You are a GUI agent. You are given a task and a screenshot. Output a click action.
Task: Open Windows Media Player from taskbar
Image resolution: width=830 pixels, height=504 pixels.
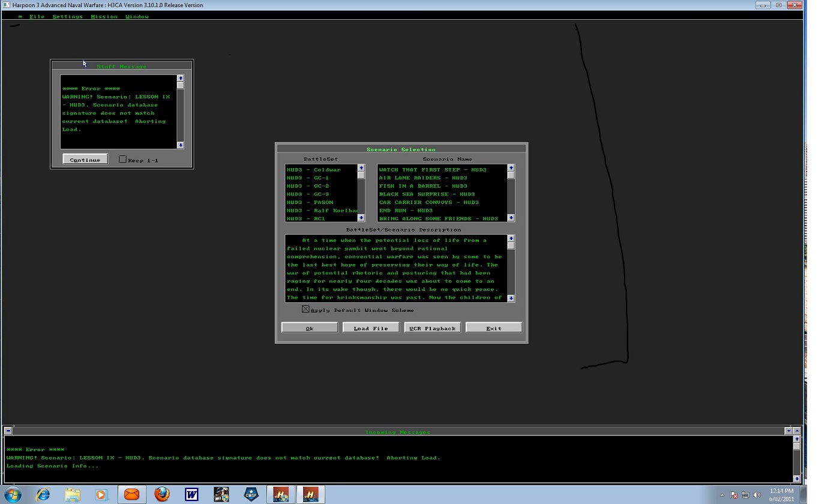point(101,494)
